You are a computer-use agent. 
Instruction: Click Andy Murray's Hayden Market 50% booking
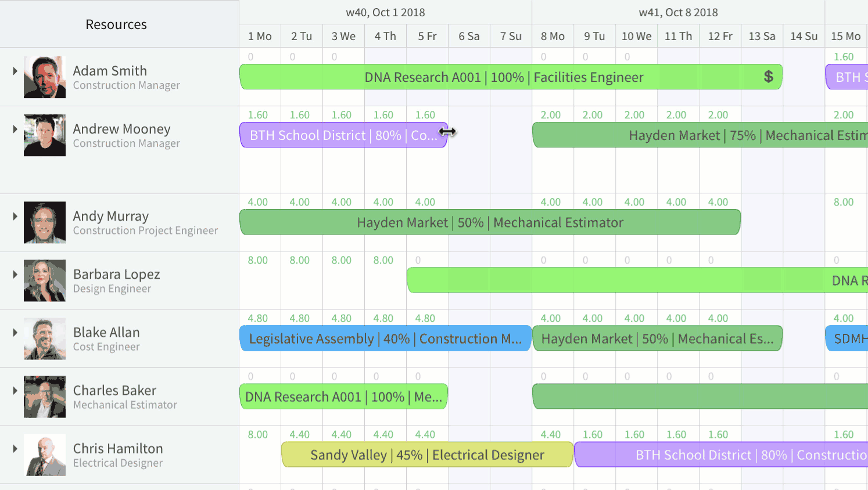(490, 222)
